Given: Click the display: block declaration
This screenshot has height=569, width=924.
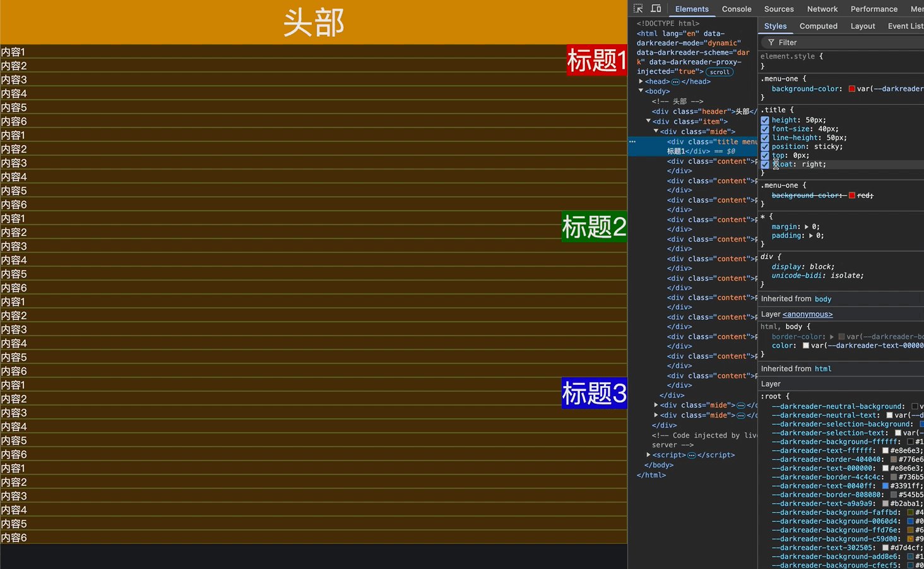Looking at the screenshot, I should [803, 267].
